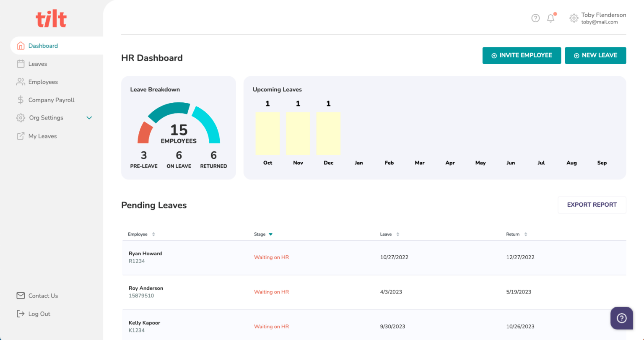Click the NEW LEAVE button

click(x=595, y=55)
